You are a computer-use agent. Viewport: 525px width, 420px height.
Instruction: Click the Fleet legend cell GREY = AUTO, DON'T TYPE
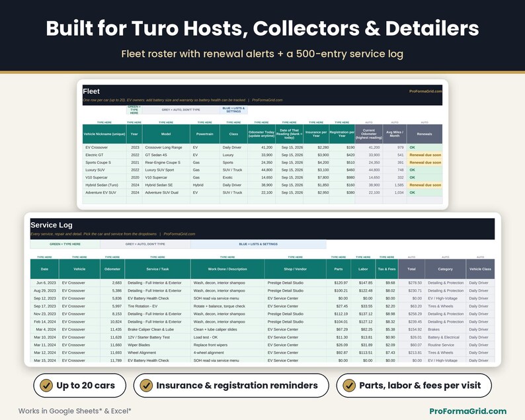point(181,110)
